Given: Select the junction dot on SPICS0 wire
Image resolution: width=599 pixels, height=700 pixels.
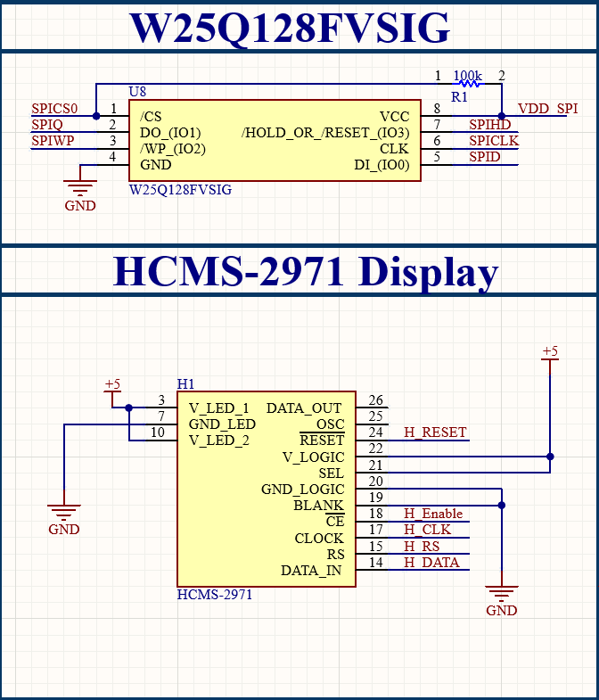Looking at the screenshot, I should 96,116.
